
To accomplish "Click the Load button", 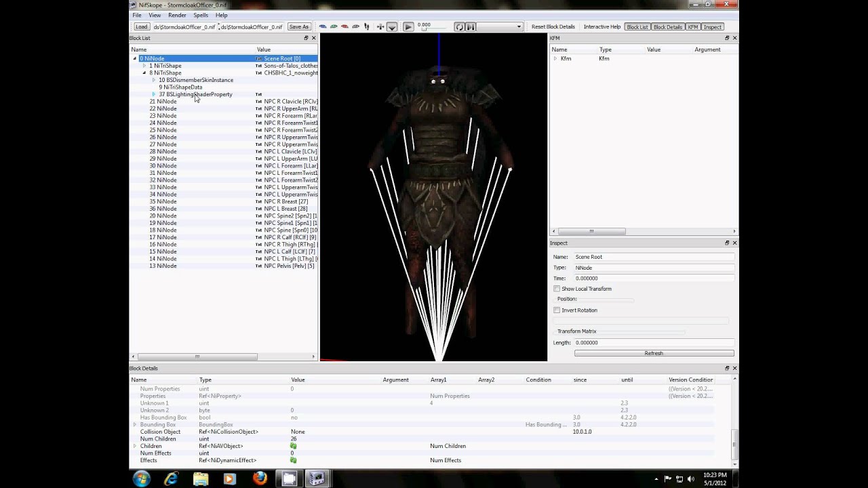I will click(141, 26).
